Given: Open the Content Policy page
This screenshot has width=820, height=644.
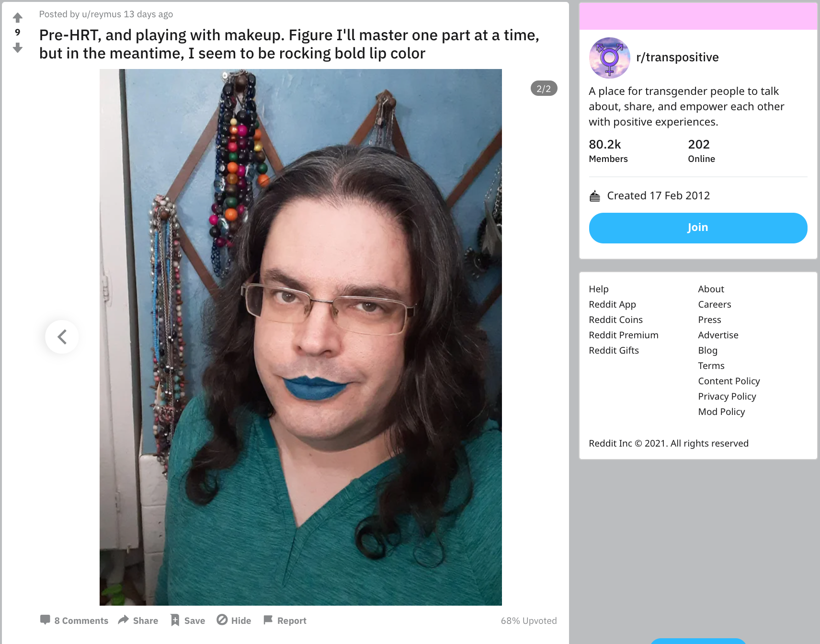Looking at the screenshot, I should coord(729,381).
